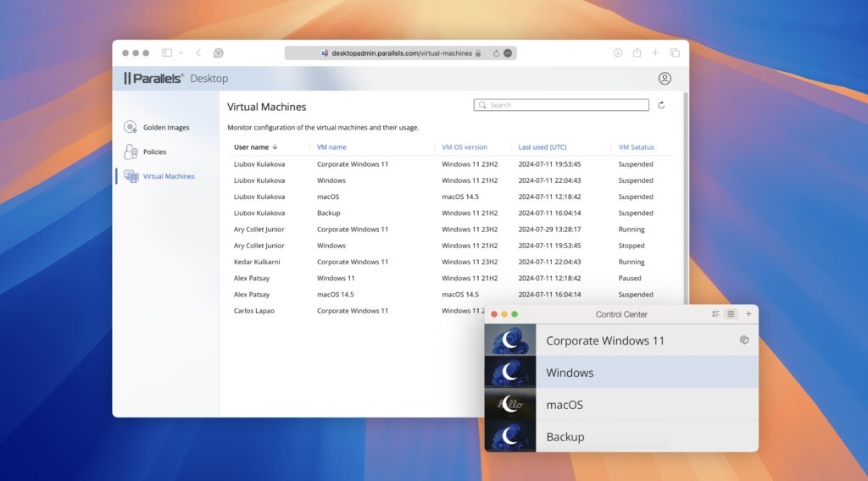Expand the Safari sidebar dropdown chevron

coord(181,53)
